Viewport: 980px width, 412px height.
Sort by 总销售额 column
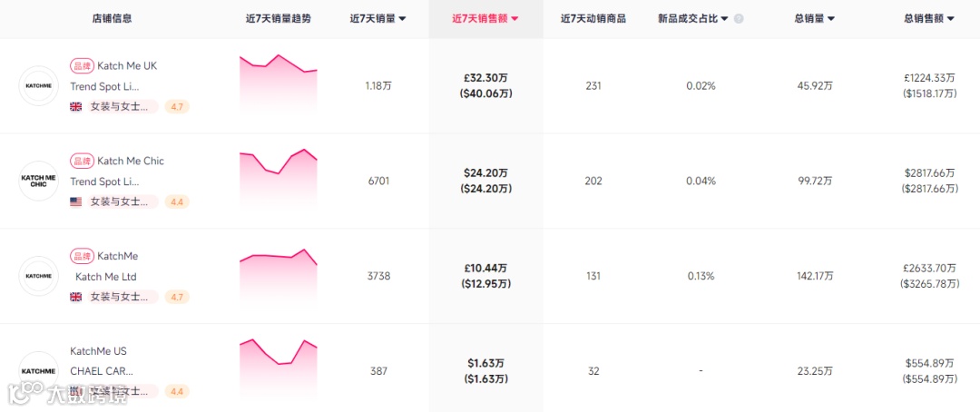(x=928, y=18)
